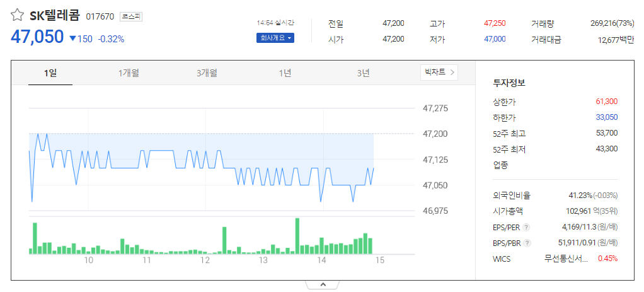644x292 pixels.
Task: Click the SK텔레콤 stock name
Action: 54,16
